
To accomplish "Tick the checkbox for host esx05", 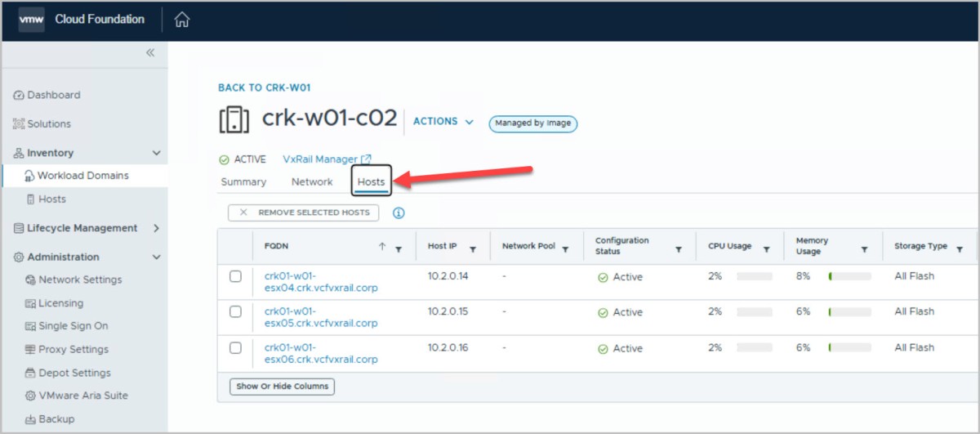I will 235,311.
